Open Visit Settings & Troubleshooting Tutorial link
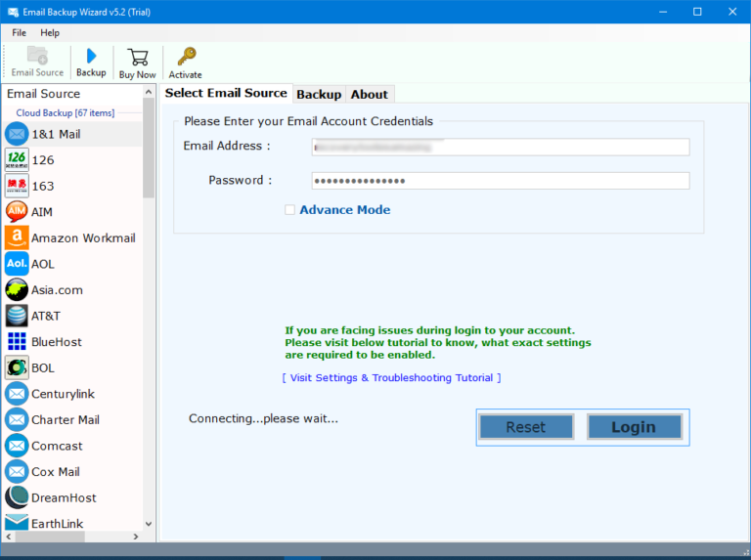 click(x=391, y=377)
